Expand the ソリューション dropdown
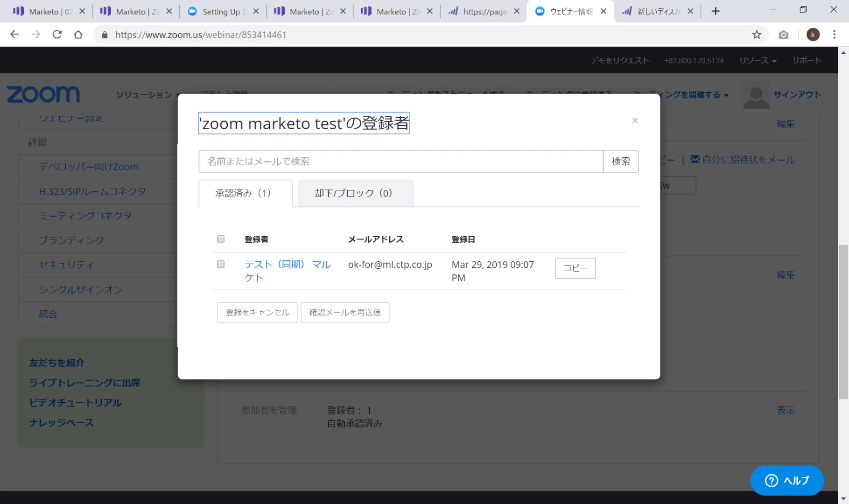The height and width of the screenshot is (504, 849). (147, 95)
